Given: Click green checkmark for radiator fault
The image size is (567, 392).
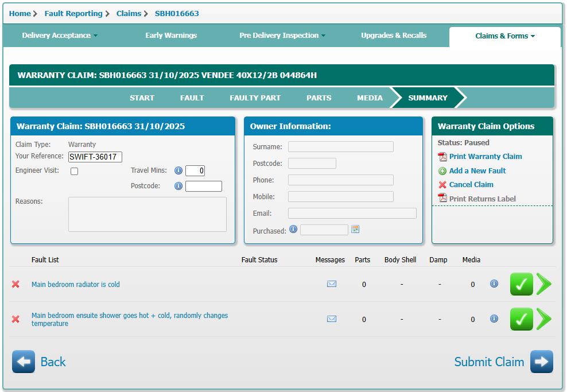Looking at the screenshot, I should click(x=521, y=284).
